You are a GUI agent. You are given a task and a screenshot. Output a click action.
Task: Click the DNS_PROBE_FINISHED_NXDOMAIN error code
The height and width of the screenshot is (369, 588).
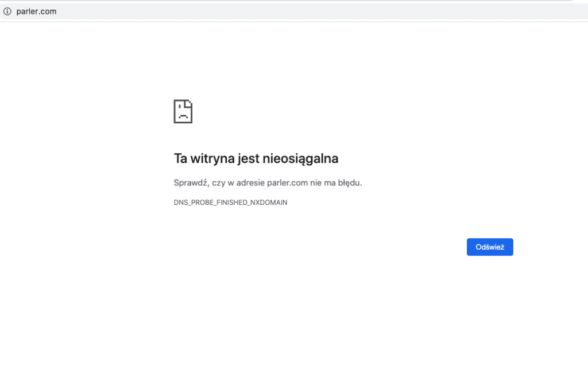[230, 203]
